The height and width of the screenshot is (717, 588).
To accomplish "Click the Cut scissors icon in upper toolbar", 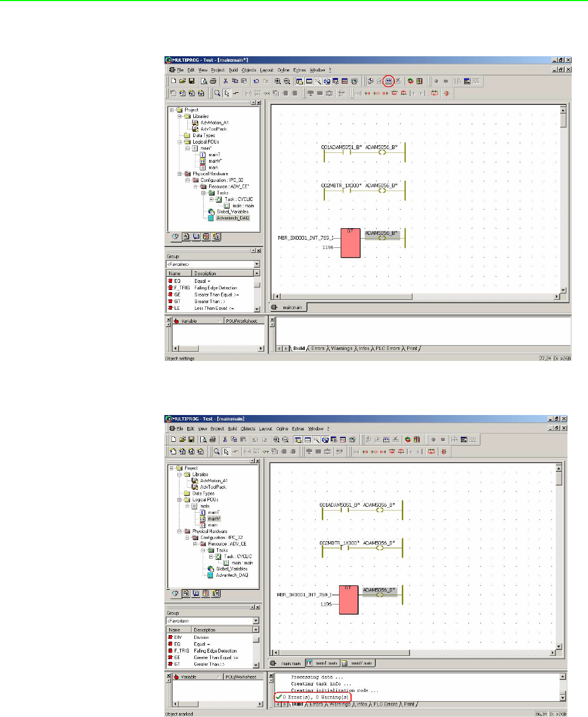I will [x=225, y=81].
